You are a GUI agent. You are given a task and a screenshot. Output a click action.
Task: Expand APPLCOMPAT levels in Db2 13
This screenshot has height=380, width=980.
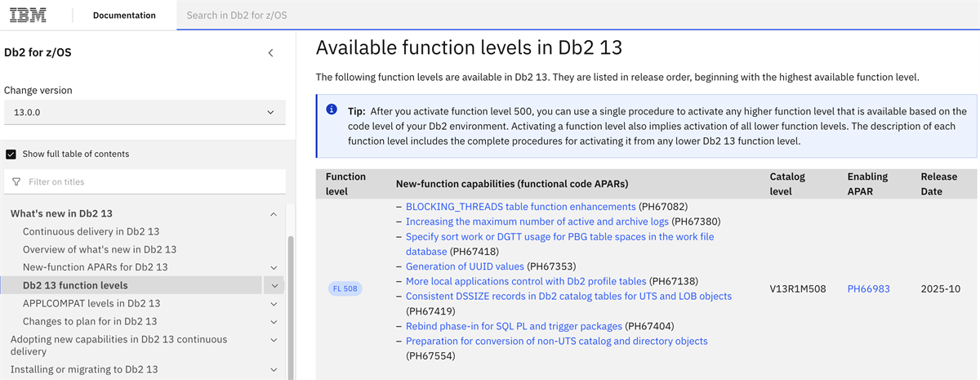[x=273, y=303]
